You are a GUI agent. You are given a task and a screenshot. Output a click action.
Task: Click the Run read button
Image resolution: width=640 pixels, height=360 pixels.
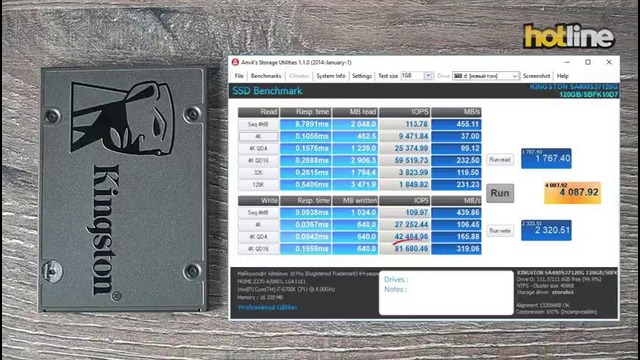(x=500, y=160)
